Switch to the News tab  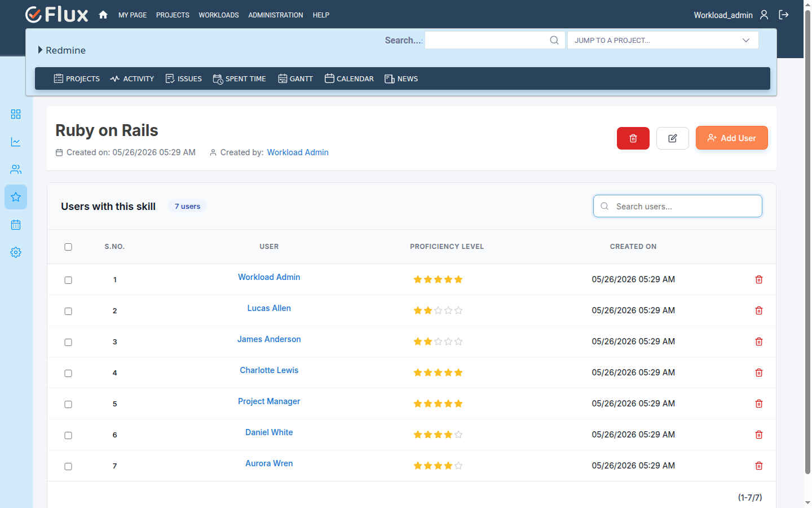coord(401,78)
